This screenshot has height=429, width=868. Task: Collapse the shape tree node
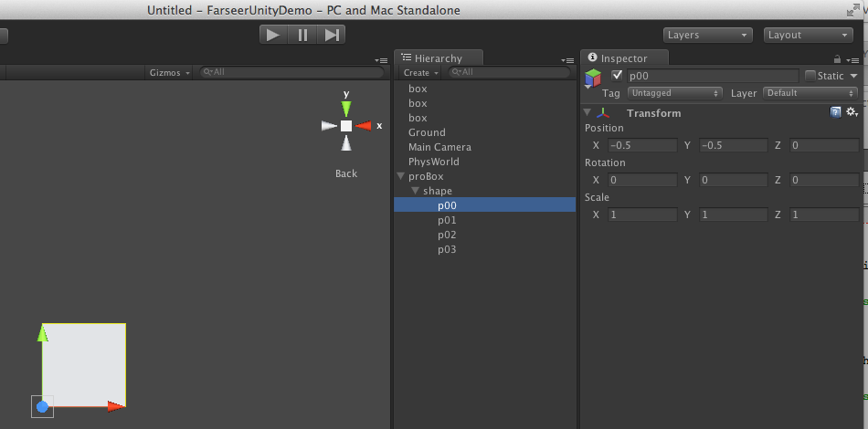click(415, 191)
